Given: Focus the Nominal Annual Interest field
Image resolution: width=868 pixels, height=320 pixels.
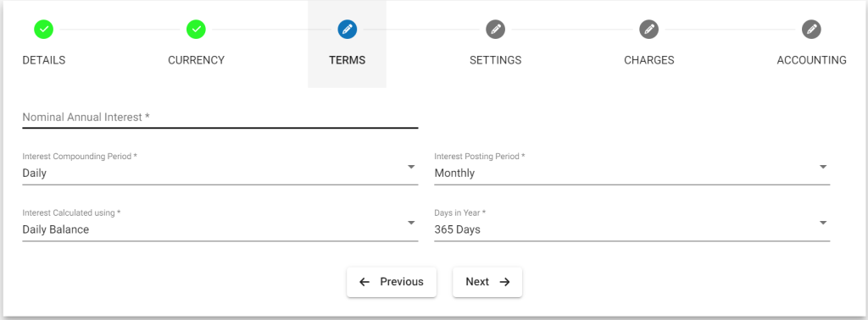Looking at the screenshot, I should click(x=220, y=117).
